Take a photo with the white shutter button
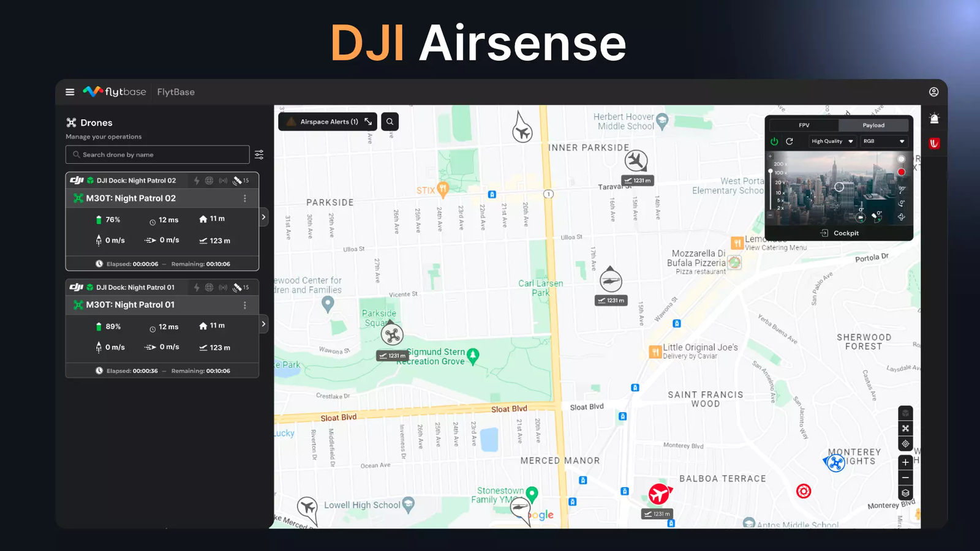 tap(901, 159)
